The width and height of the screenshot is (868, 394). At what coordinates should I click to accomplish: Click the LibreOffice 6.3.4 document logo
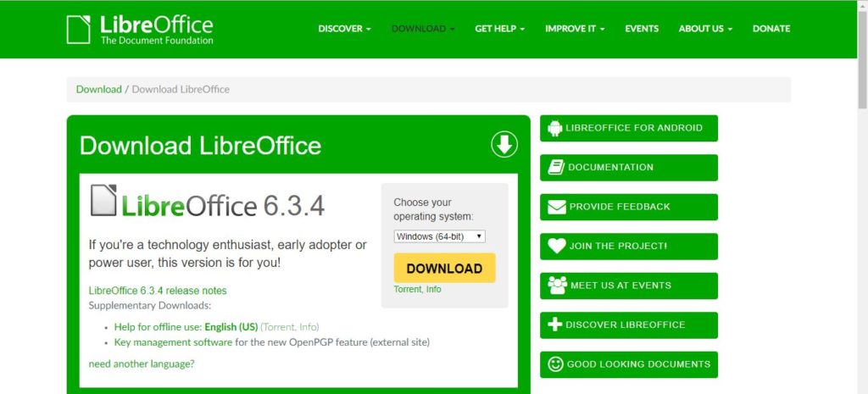[x=208, y=202]
